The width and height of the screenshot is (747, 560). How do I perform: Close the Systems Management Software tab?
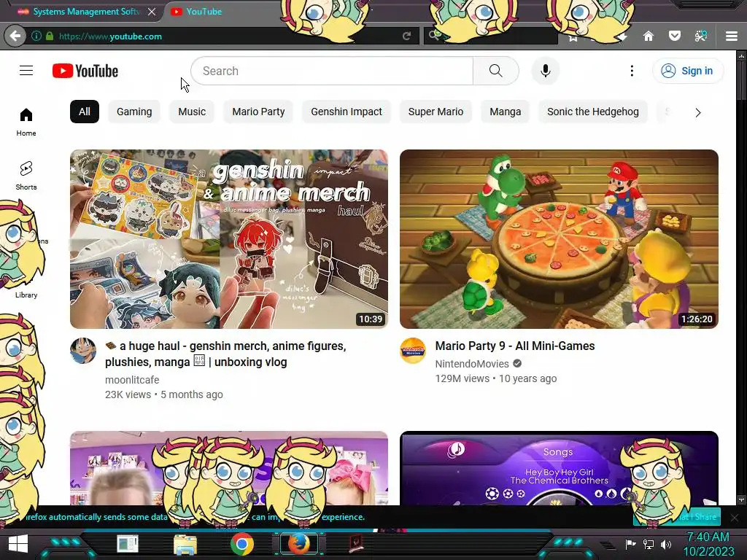point(152,12)
